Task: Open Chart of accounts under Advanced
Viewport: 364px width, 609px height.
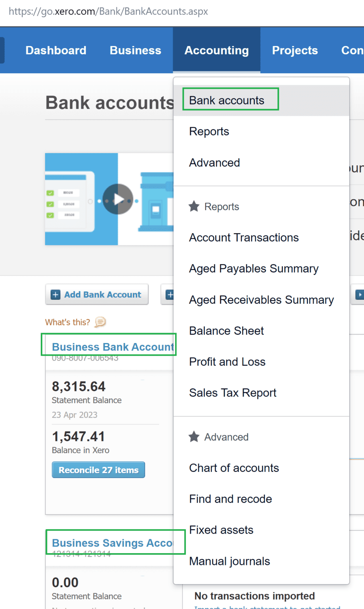Action: 234,468
